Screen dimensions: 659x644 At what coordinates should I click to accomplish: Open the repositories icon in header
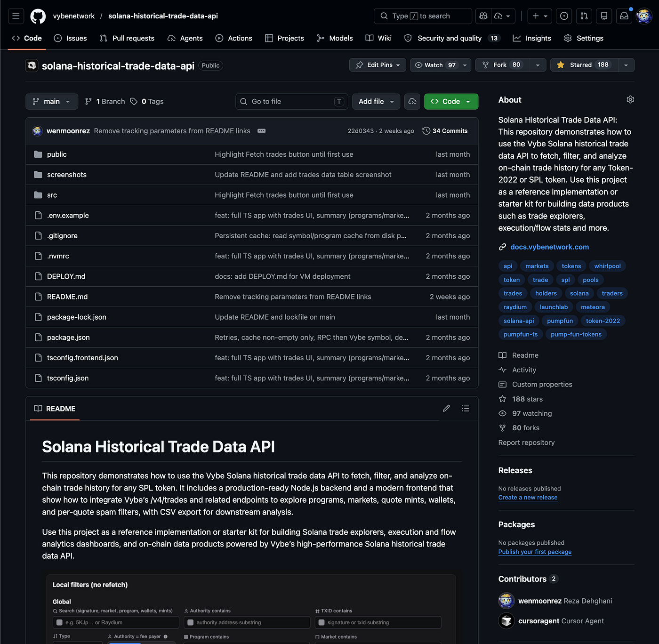(x=604, y=16)
